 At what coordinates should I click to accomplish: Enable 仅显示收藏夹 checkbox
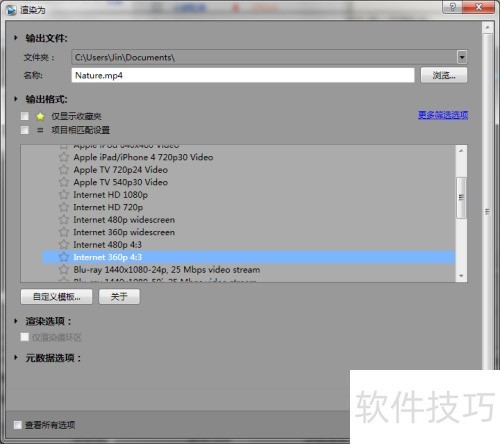(25, 116)
